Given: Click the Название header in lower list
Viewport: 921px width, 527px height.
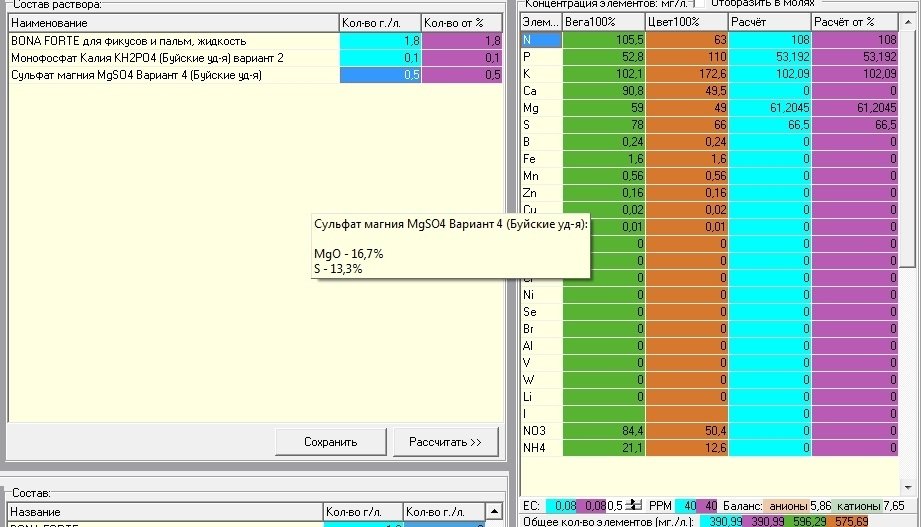Looking at the screenshot, I should coord(165,512).
